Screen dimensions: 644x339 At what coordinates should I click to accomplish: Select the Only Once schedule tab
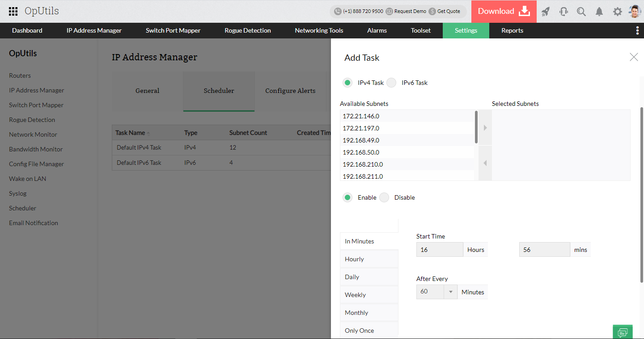(x=369, y=331)
